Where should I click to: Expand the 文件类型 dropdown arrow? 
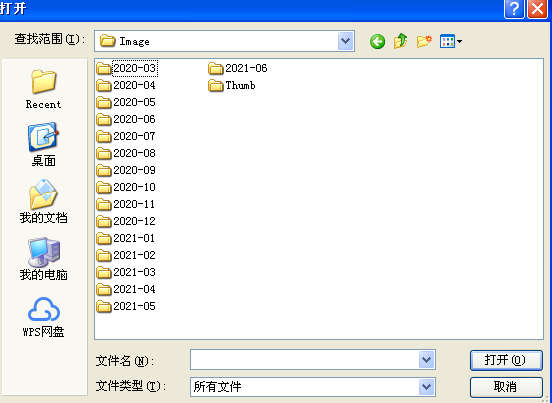pyautogui.click(x=427, y=387)
